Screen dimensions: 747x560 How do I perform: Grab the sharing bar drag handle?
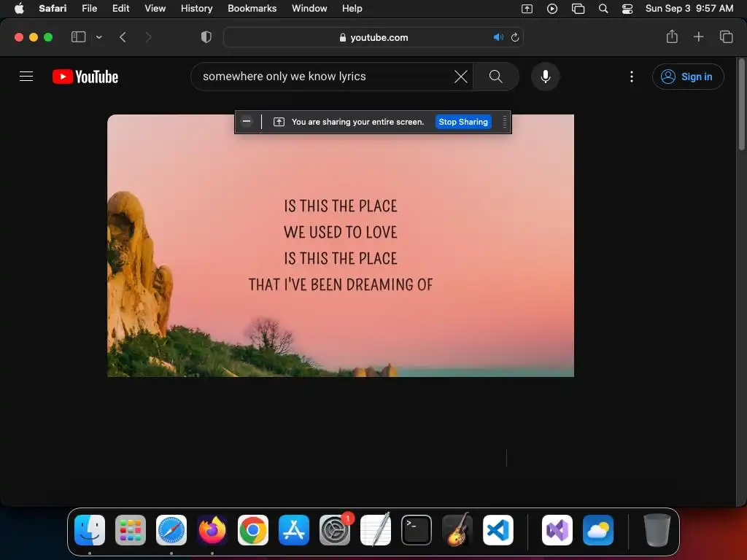505,122
